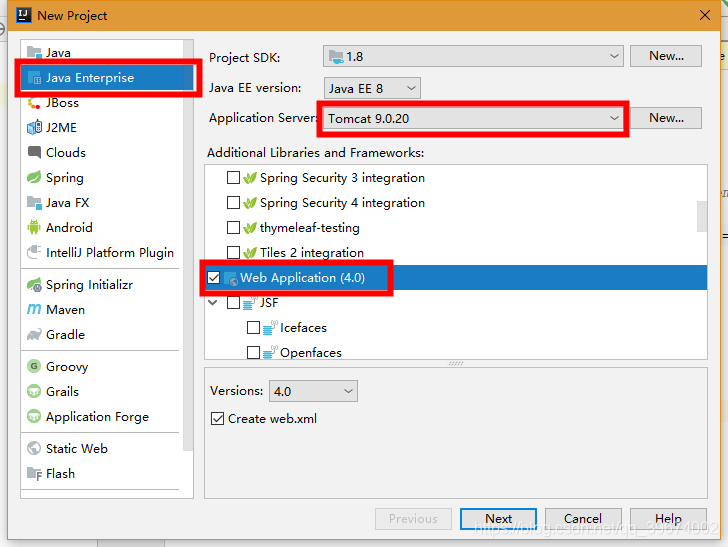Check the JSF framework checkbox
Viewport: 728px width, 547px height.
[x=233, y=303]
